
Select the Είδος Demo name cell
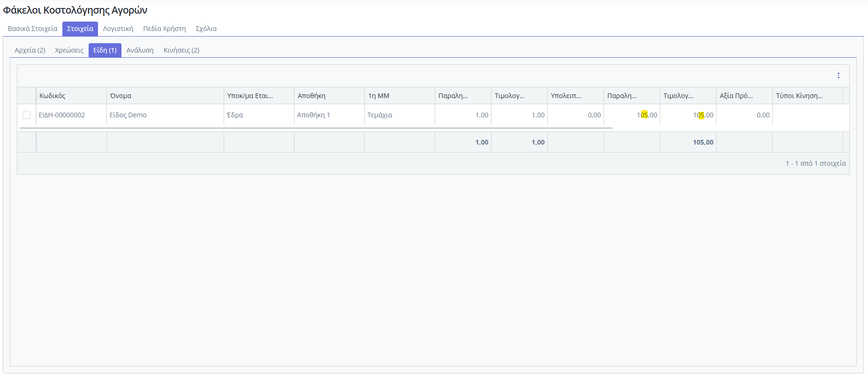pos(128,115)
